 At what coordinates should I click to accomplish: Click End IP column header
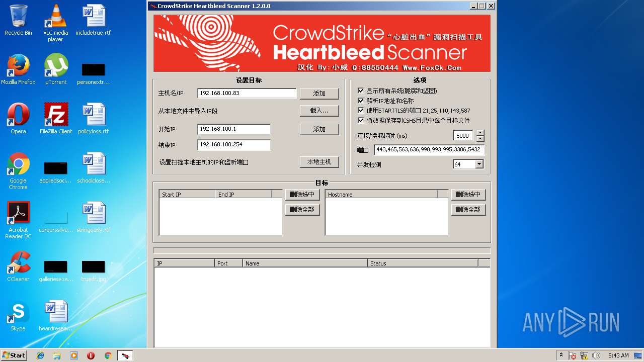243,195
